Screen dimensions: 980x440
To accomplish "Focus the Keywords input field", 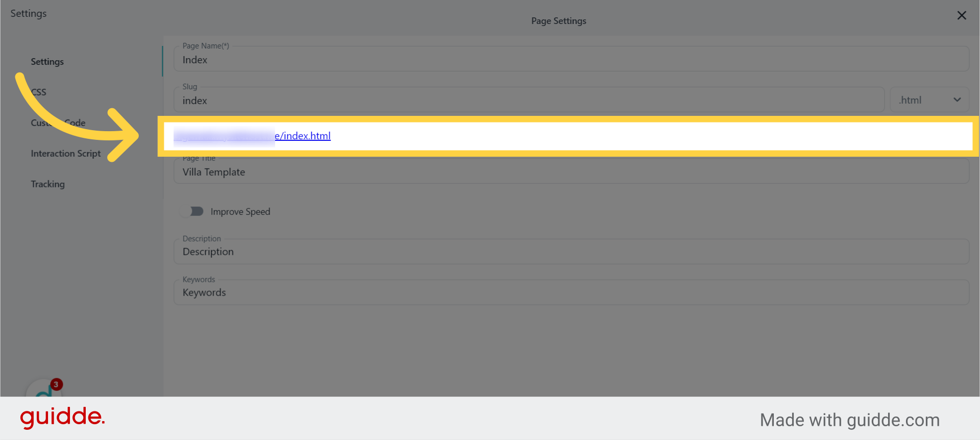I will 571,292.
